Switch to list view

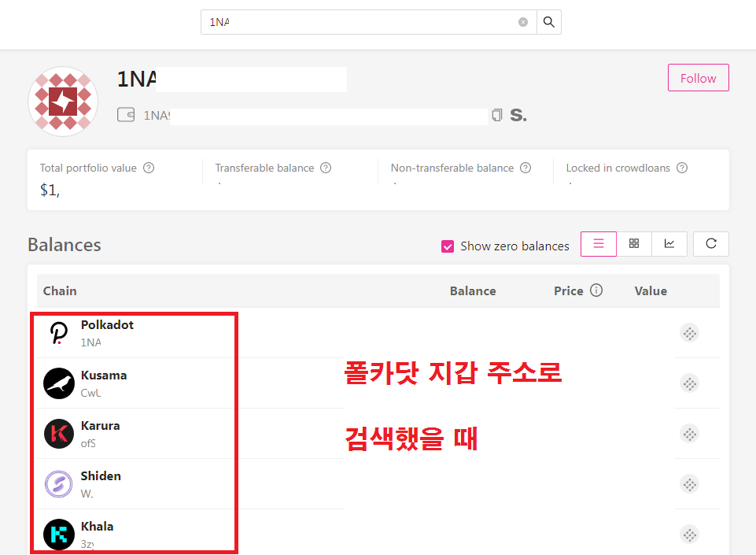coord(599,244)
